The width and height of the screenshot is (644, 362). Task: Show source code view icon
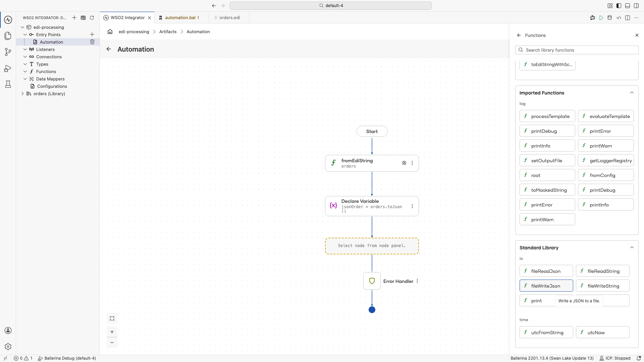coord(619,18)
